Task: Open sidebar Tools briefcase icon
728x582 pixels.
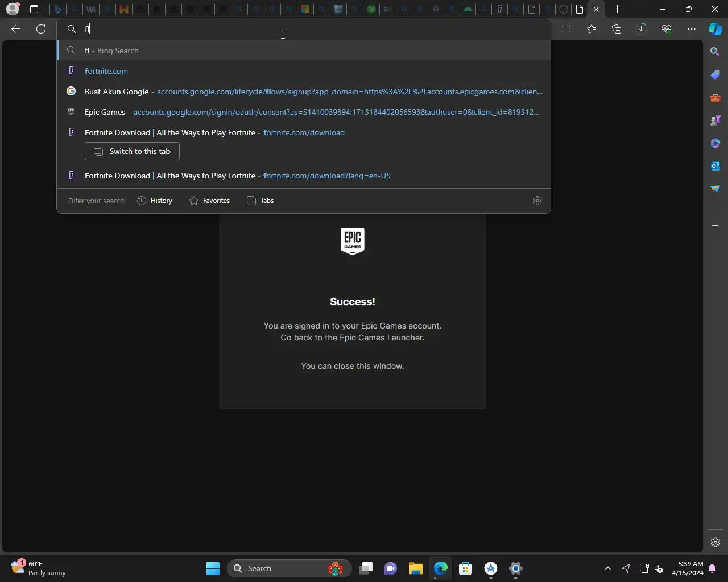Action: (x=715, y=98)
